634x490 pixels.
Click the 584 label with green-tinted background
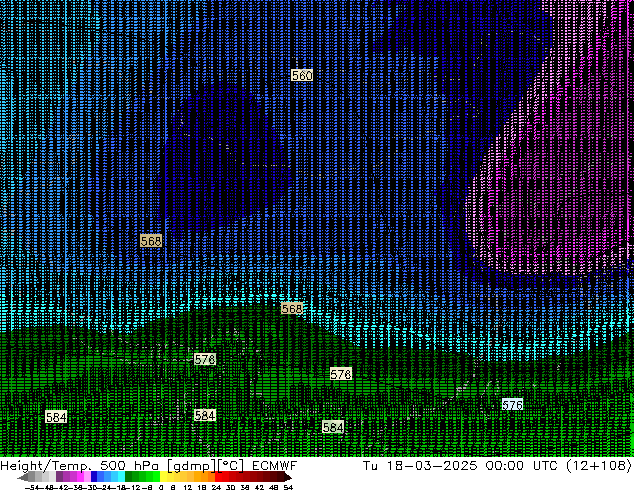coord(333,427)
